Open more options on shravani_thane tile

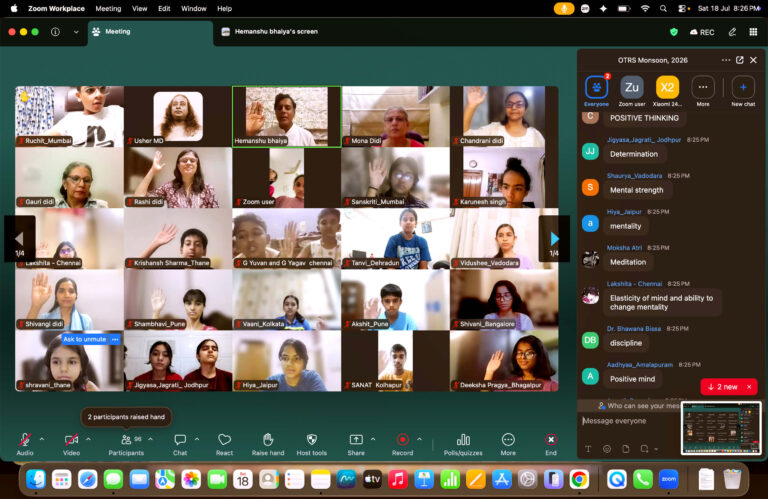click(x=115, y=339)
